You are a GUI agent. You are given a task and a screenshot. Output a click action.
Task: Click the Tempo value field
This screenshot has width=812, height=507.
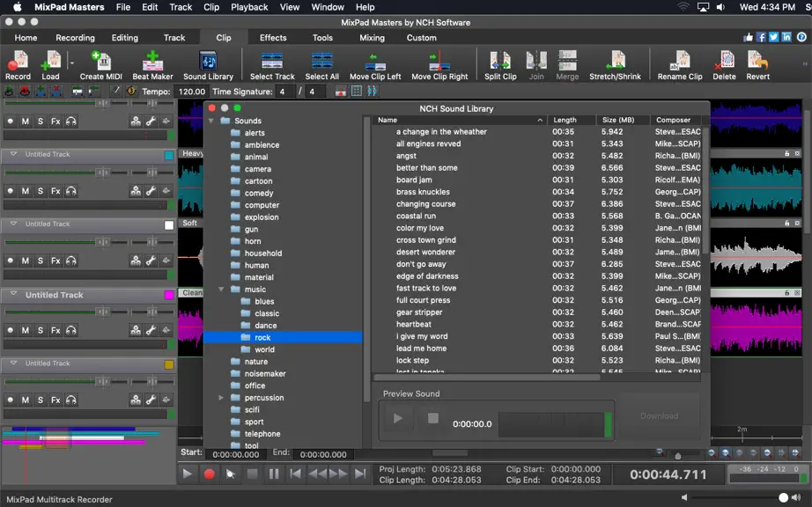[192, 92]
